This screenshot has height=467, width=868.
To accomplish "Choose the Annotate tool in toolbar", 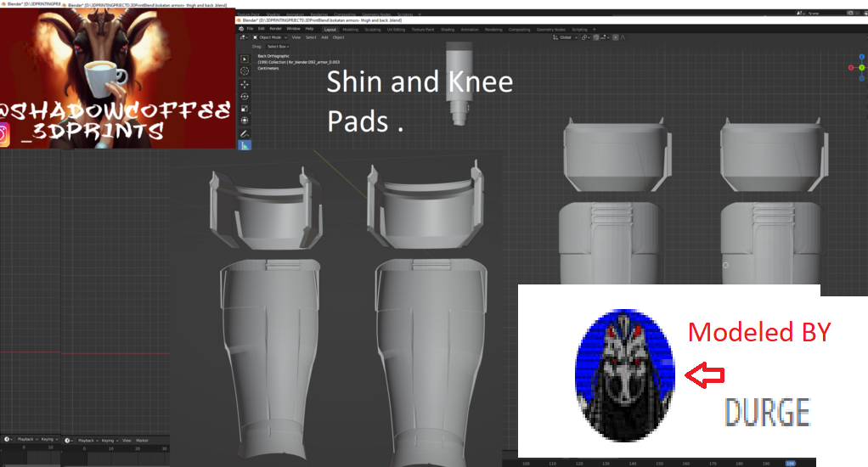I will click(245, 134).
